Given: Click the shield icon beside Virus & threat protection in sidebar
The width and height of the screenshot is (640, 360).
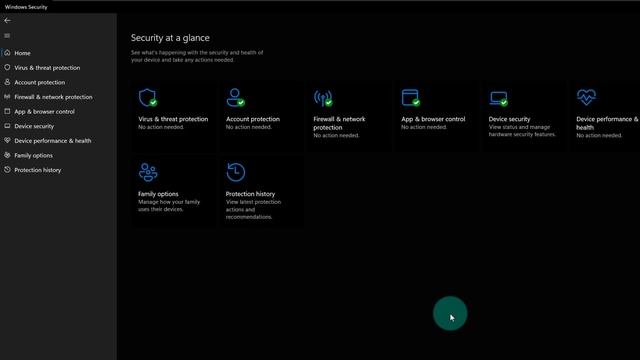Looking at the screenshot, I should tap(7, 67).
